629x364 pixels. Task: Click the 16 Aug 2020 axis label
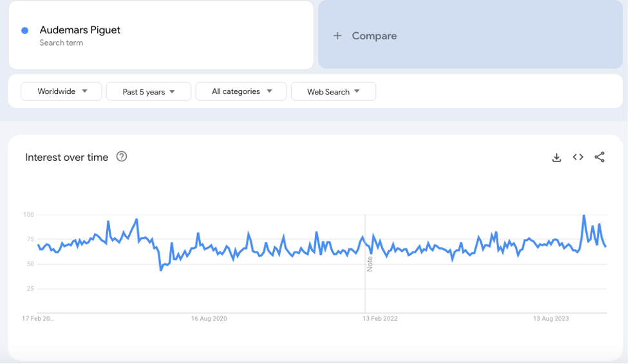click(209, 319)
